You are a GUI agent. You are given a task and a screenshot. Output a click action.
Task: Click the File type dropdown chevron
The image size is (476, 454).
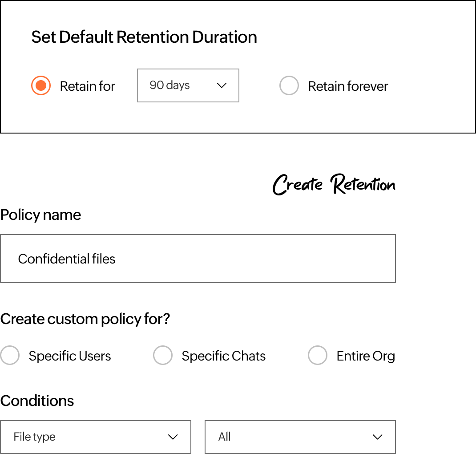pyautogui.click(x=173, y=437)
